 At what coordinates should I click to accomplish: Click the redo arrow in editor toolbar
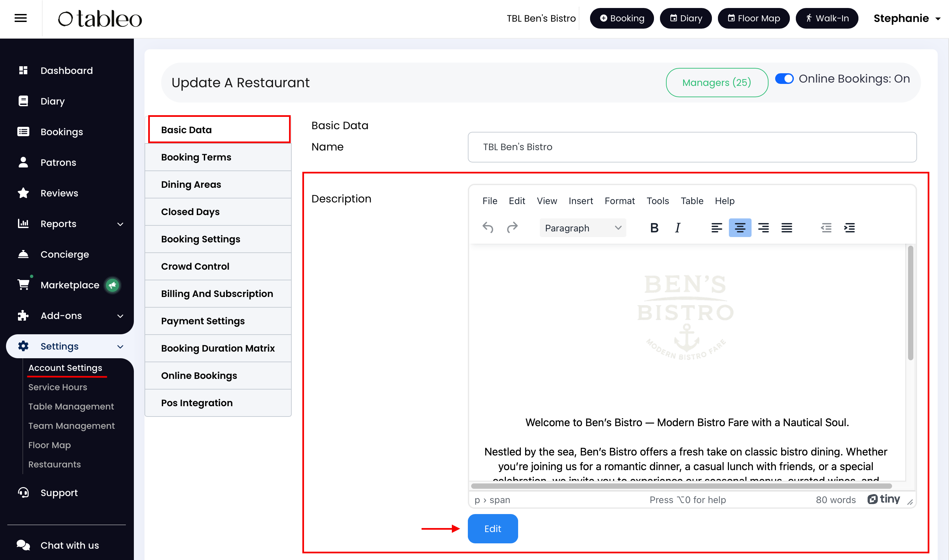[512, 227]
